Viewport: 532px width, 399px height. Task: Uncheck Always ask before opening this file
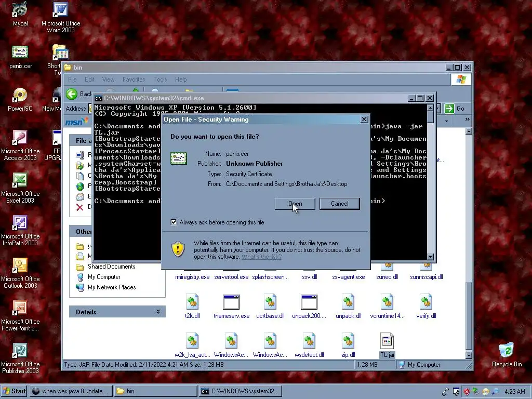pos(174,222)
